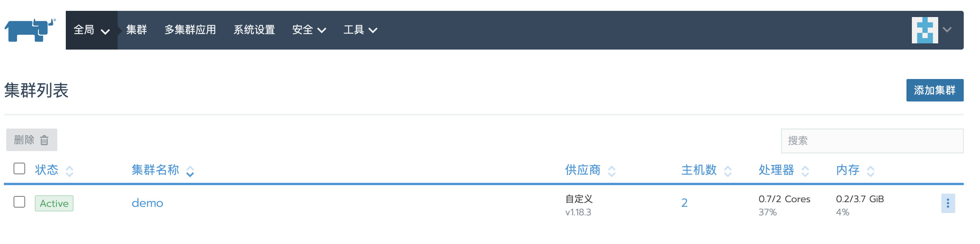Click the 供应商 column sort icon
980x244 pixels.
(x=612, y=171)
